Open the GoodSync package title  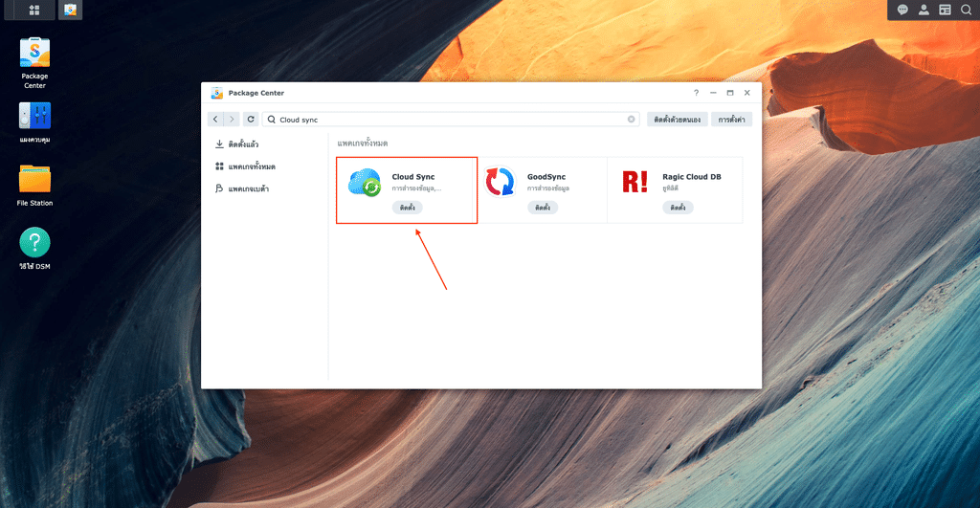pos(546,177)
